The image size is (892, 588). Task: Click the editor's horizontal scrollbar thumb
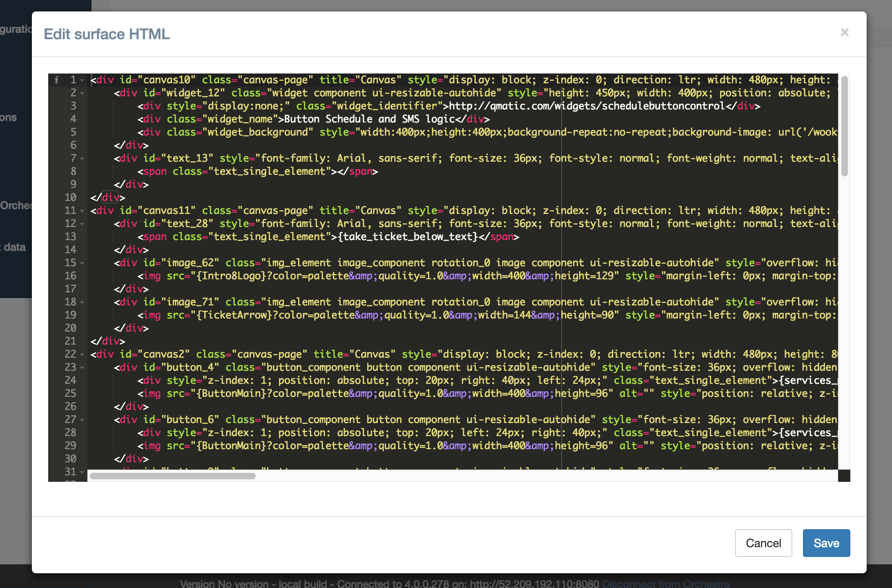(x=172, y=476)
